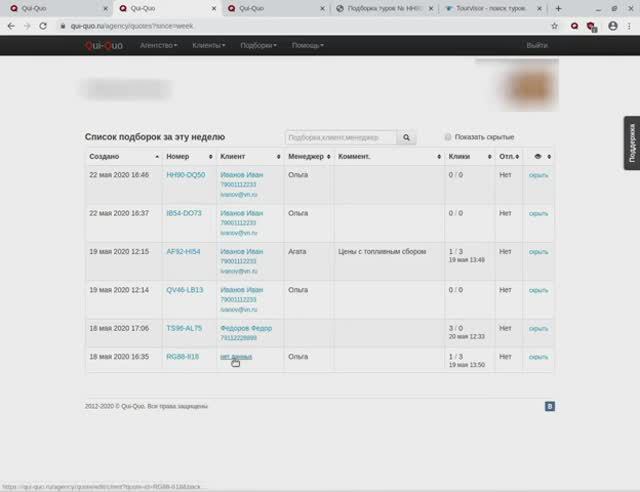Open quote AF92-HI54

(x=183, y=252)
